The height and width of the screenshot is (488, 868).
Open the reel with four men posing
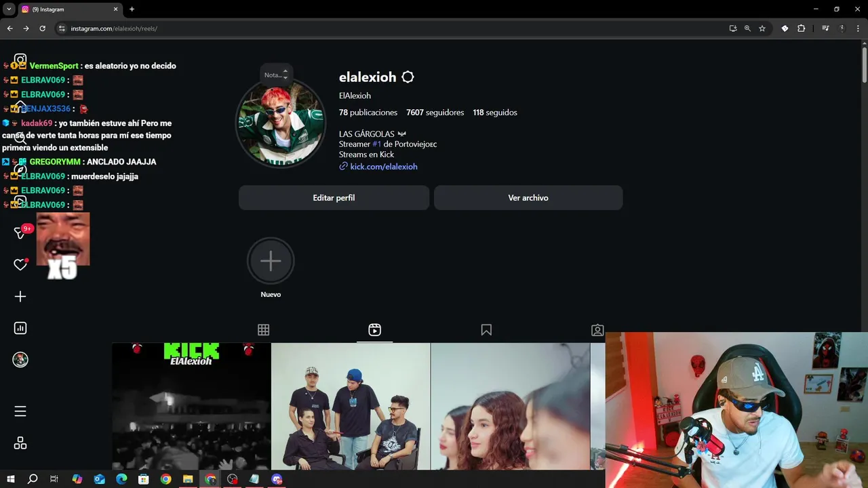tap(351, 406)
